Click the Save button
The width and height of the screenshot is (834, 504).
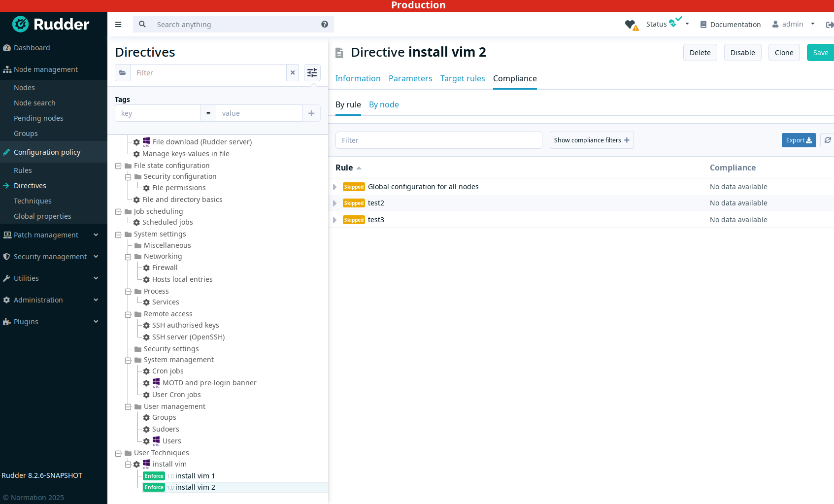tap(820, 53)
